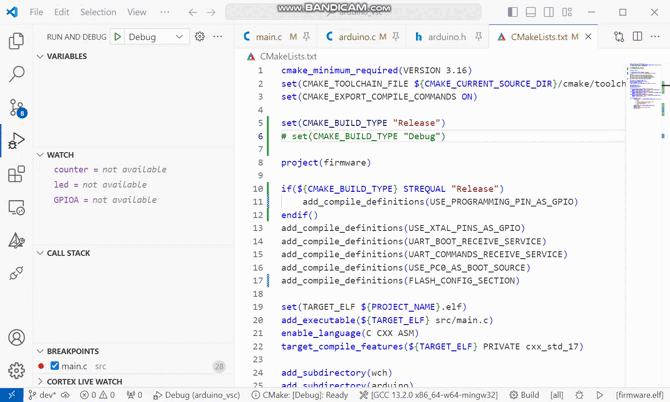Open editor more actions ellipsis
Viewport: 670px width, 402px height.
click(655, 36)
